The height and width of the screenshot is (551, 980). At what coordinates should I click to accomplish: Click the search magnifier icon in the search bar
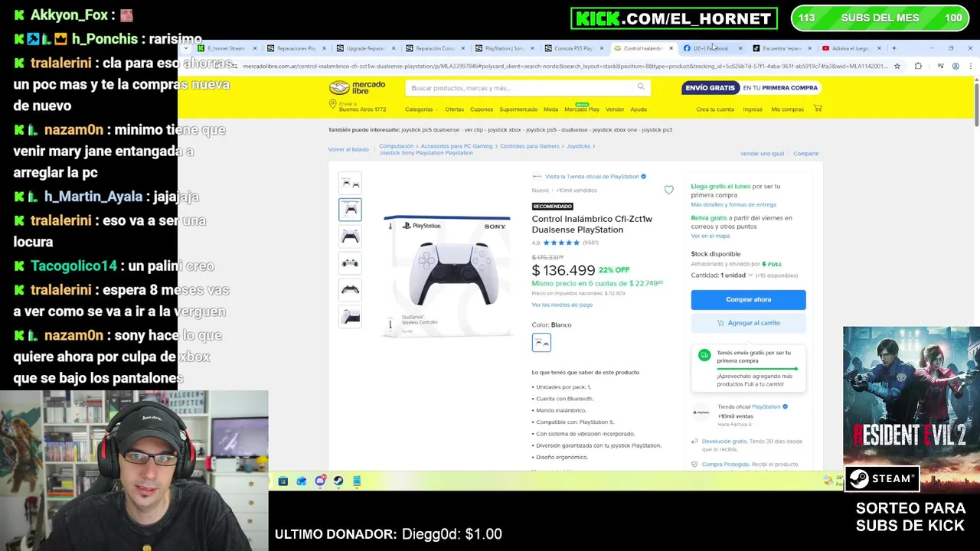pos(641,86)
